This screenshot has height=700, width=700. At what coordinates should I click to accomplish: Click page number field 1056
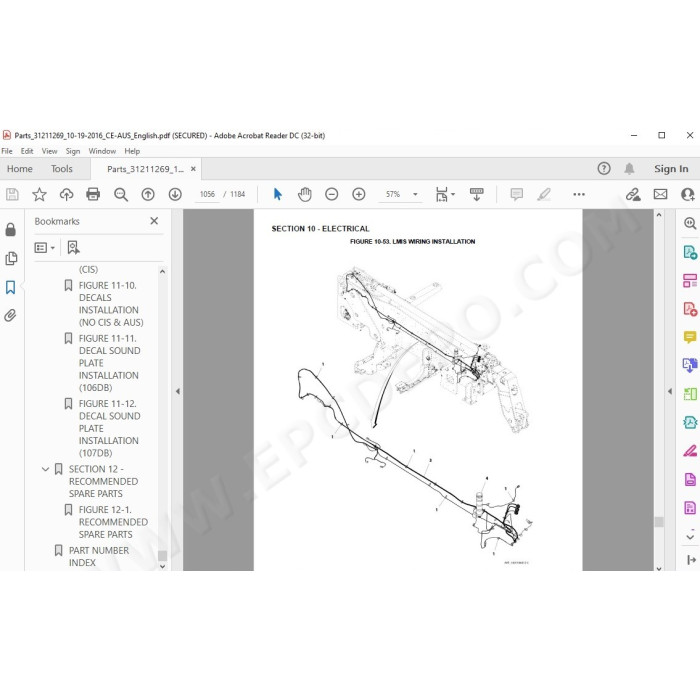click(207, 194)
